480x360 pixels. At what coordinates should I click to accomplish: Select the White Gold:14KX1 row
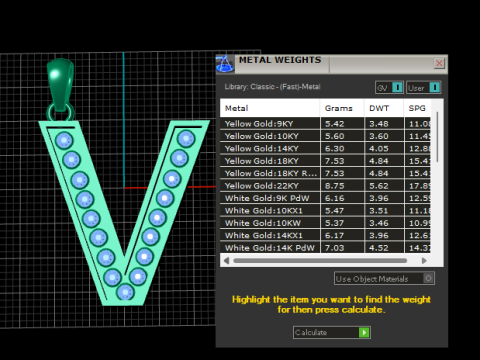(x=325, y=235)
